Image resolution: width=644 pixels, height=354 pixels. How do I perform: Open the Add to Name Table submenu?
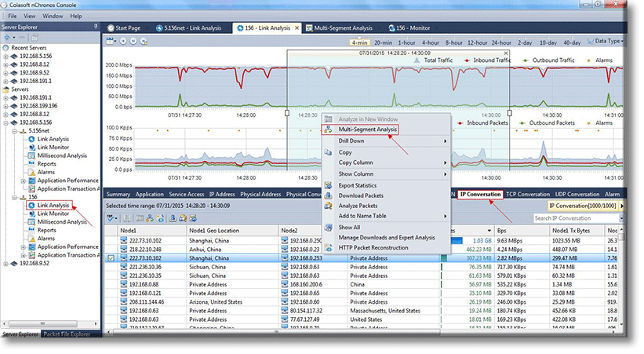coord(386,216)
